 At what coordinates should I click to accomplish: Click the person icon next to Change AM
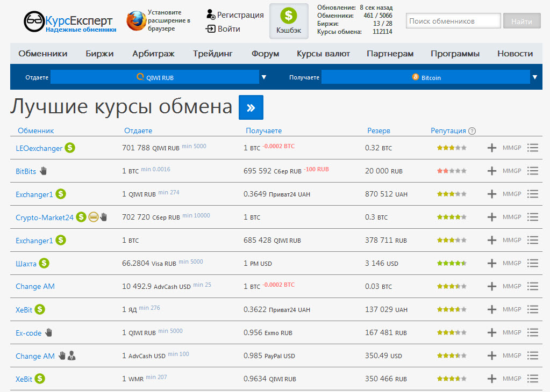point(72,355)
